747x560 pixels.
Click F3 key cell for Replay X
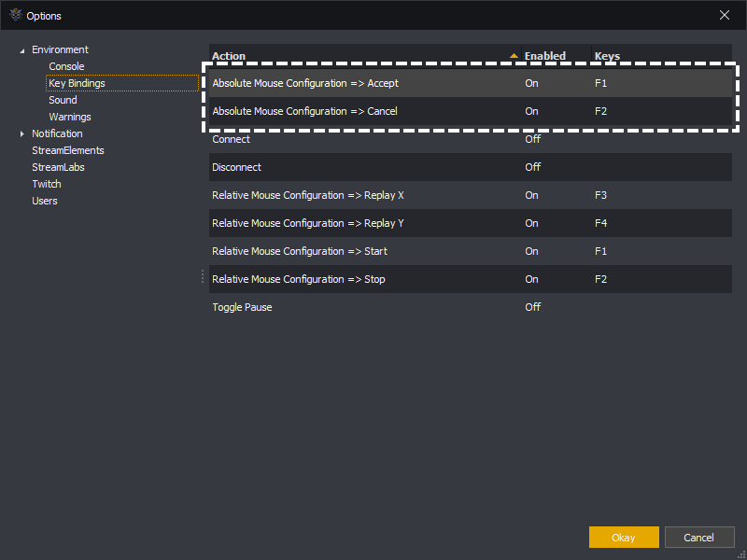point(600,195)
